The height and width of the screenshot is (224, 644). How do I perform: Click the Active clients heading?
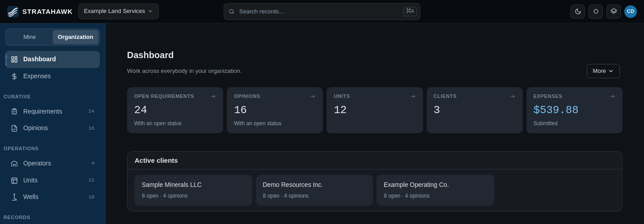[x=156, y=161]
